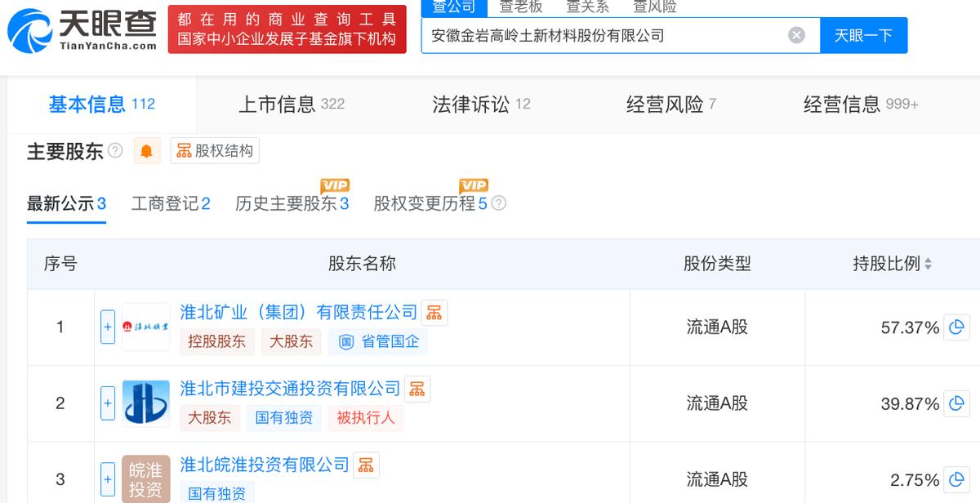Click the 控股股东 tag

217,342
